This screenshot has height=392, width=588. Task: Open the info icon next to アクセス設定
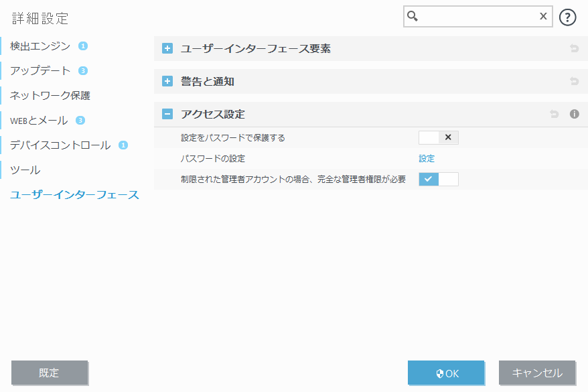574,114
